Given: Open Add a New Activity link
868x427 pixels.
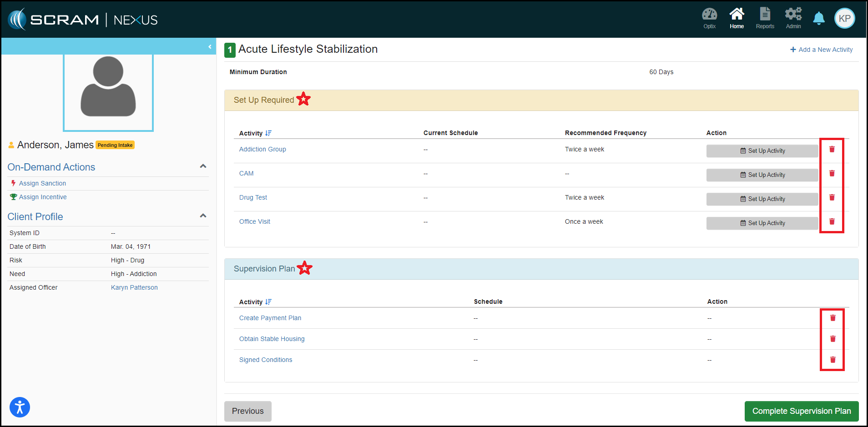Looking at the screenshot, I should click(x=821, y=50).
